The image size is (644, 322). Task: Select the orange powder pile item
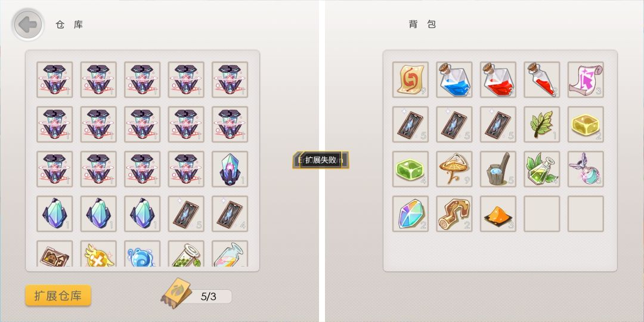pos(498,214)
